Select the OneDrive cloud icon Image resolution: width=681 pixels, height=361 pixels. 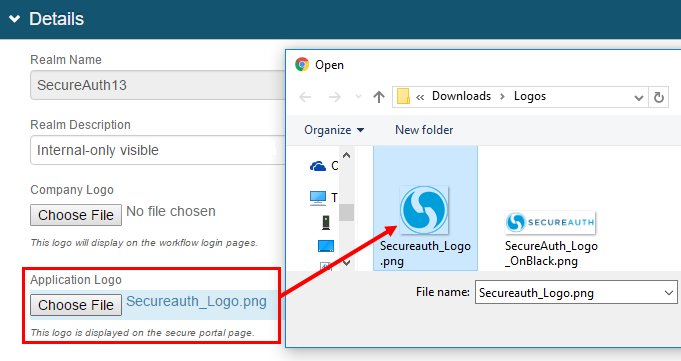(318, 166)
